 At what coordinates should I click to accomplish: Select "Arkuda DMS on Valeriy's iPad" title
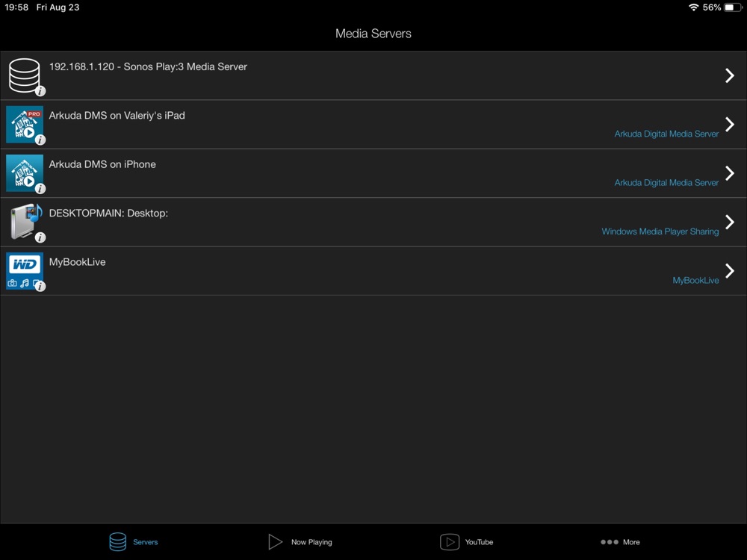coord(117,116)
